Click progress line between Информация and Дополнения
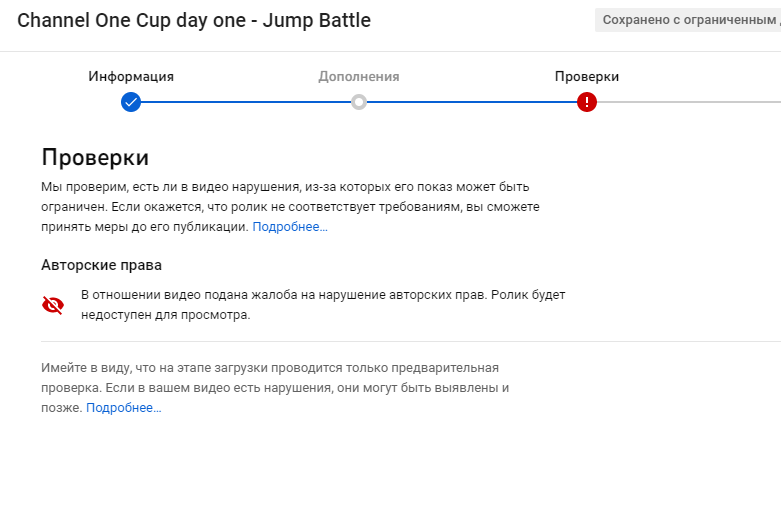Image resolution: width=781 pixels, height=506 pixels. point(245,102)
